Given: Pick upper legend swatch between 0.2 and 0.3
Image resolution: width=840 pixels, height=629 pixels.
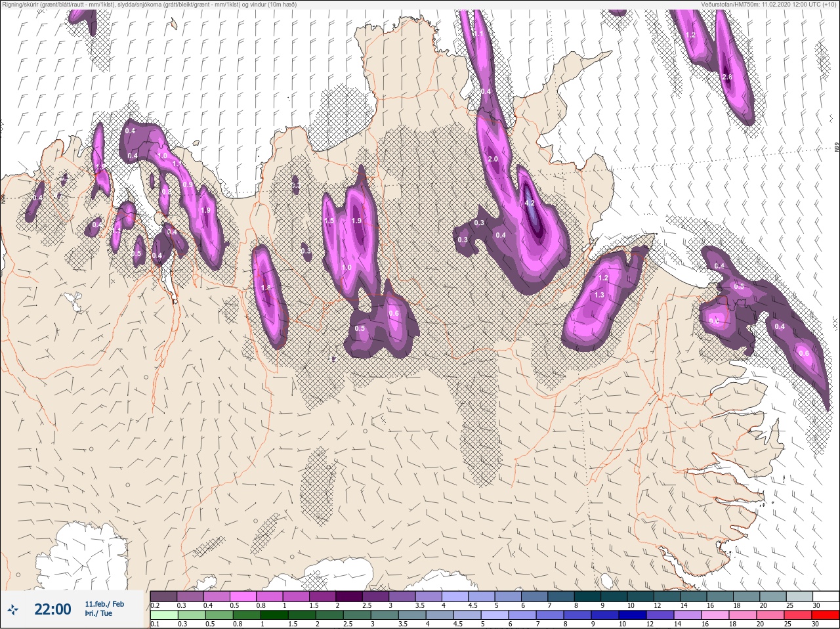Looking at the screenshot, I should (163, 596).
